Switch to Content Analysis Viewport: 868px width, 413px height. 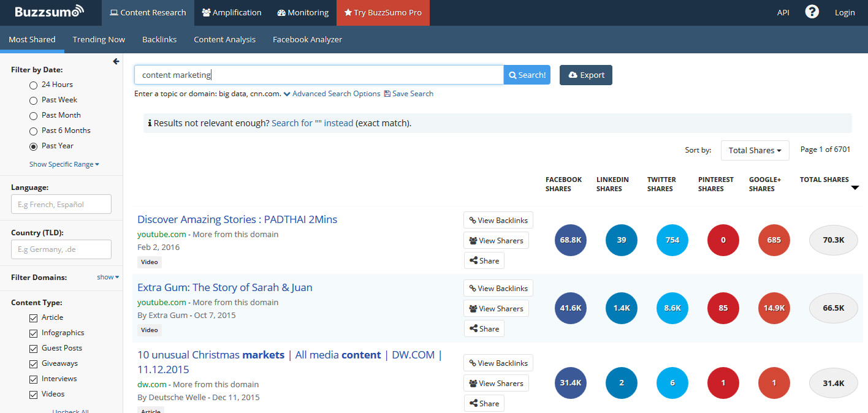coord(224,39)
